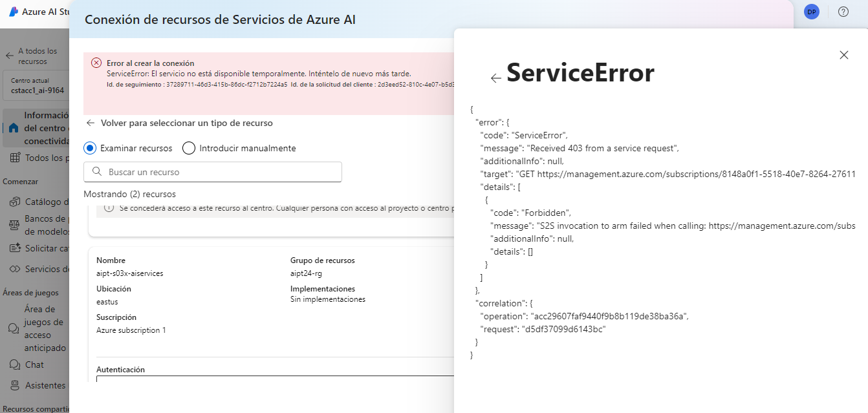
Task: Click the Bancos de pruebas scale icon
Action: click(x=14, y=225)
